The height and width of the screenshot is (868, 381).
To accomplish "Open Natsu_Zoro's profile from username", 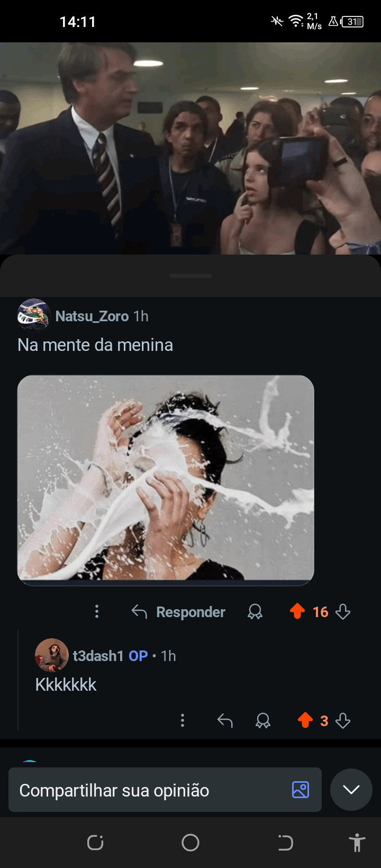I will pos(92,316).
